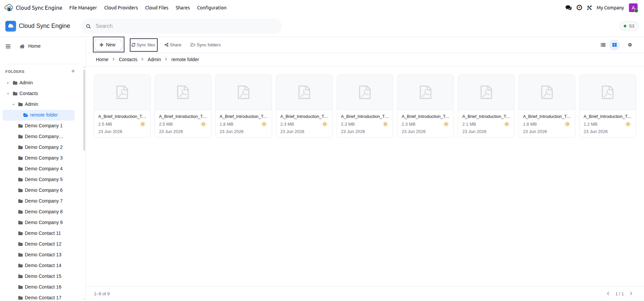Image resolution: width=644 pixels, height=301 pixels.
Task: Click the sidebar folder list scrollbar
Action: pyautogui.click(x=84, y=110)
